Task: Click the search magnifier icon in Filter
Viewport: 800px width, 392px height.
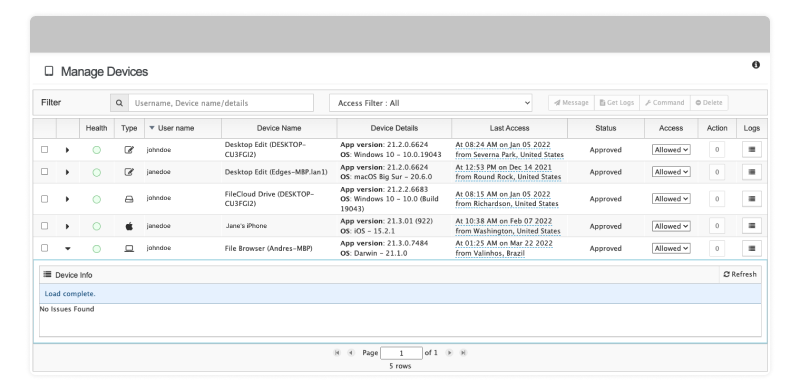Action: 119,103
